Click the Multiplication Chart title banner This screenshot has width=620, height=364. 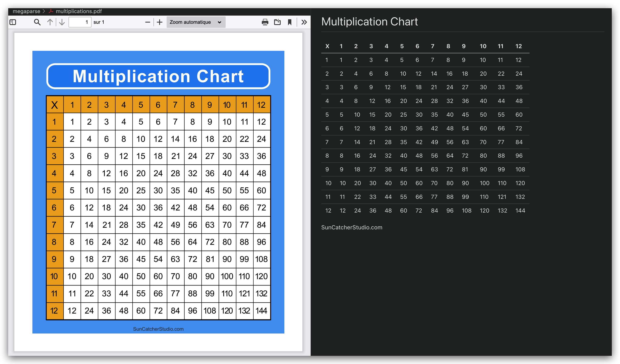coord(158,76)
